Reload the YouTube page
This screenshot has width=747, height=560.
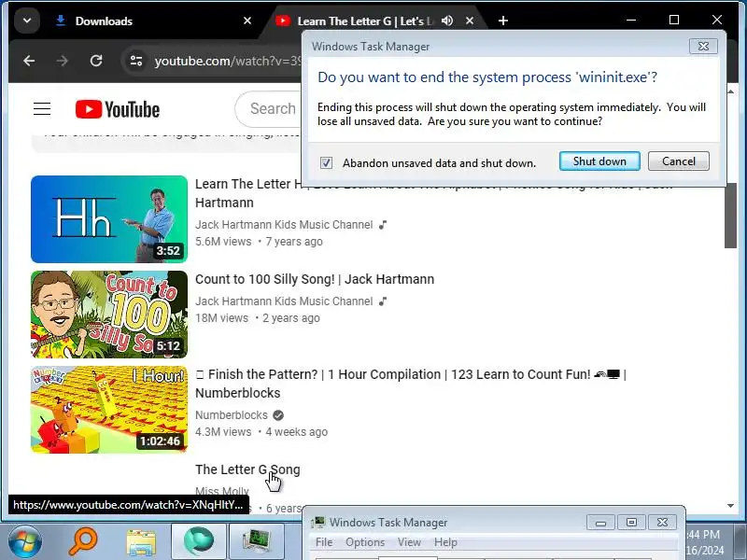96,61
